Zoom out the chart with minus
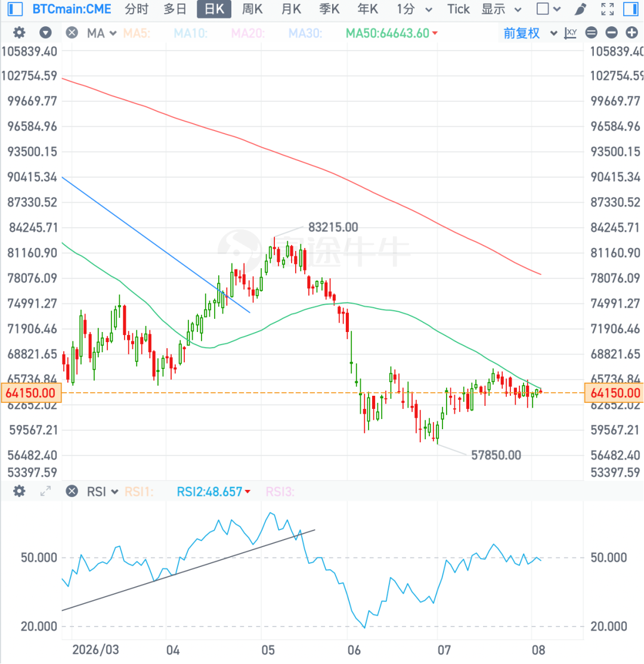Image resolution: width=644 pixels, height=664 pixels. click(x=611, y=33)
